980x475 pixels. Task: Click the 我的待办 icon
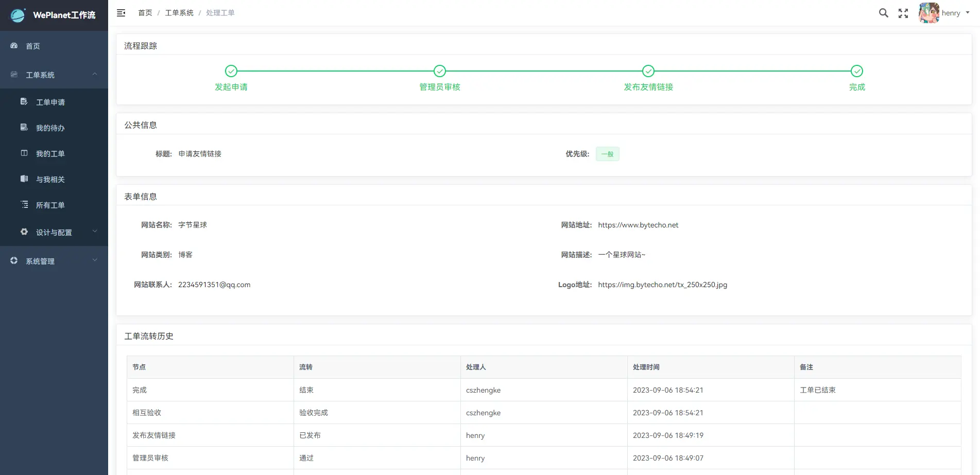(x=24, y=127)
